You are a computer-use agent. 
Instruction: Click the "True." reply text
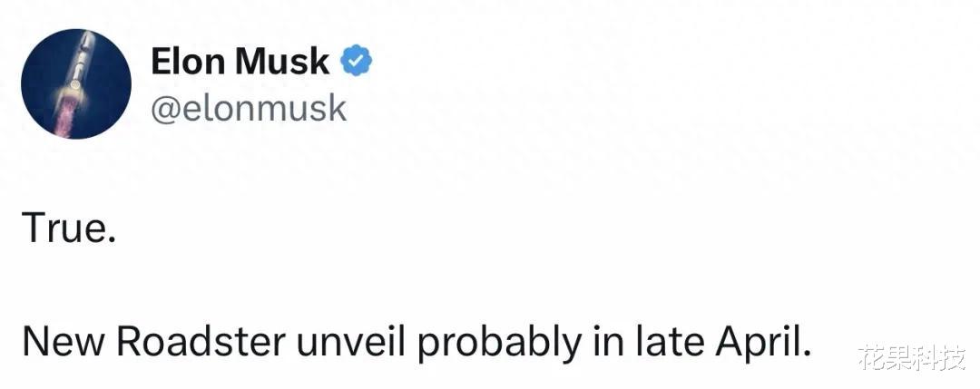(69, 229)
